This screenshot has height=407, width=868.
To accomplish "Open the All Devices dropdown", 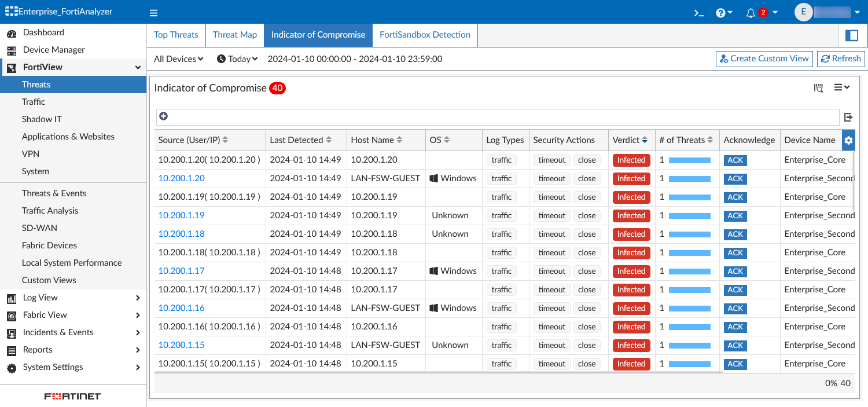I will coord(178,58).
